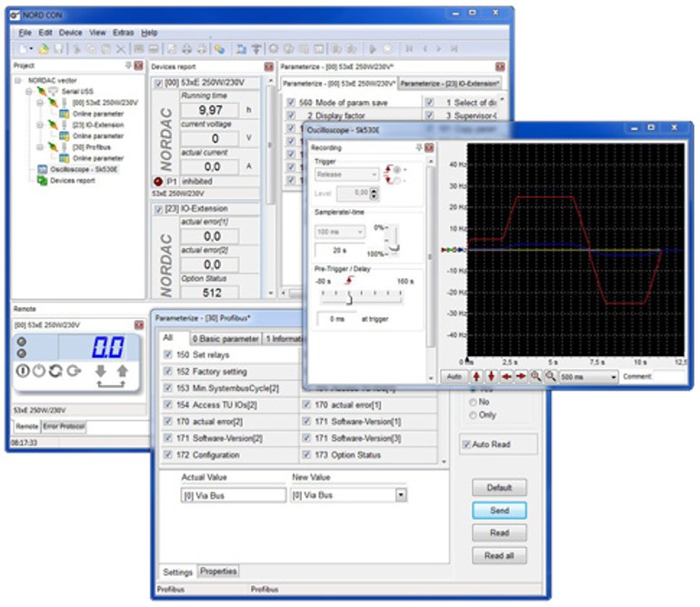
Task: Select the '0 Basic parameter' tab
Action: click(x=225, y=339)
